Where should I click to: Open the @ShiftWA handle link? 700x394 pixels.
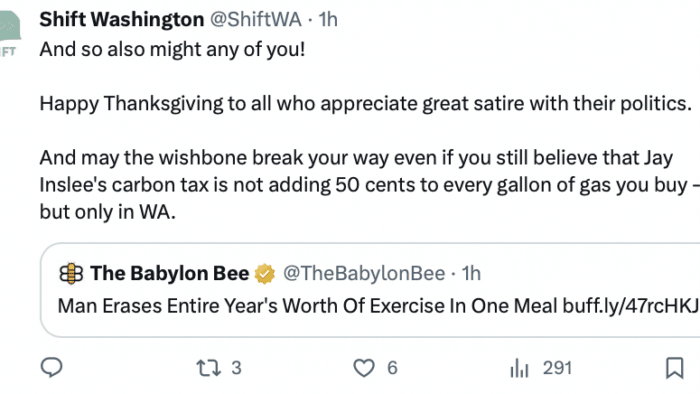[x=255, y=20]
